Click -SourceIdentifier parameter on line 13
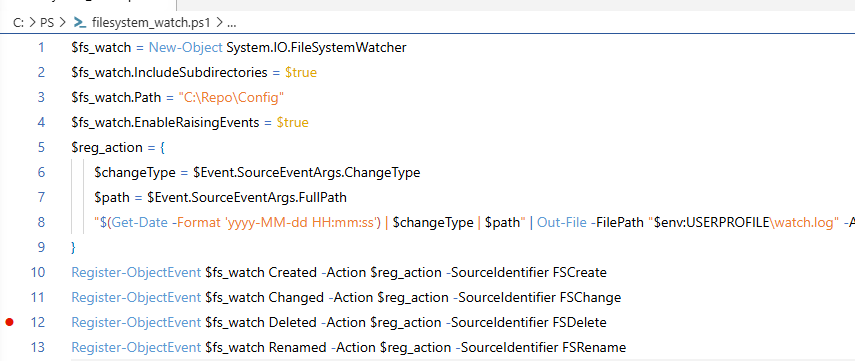Viewport: 855px width, 361px height. 507,347
